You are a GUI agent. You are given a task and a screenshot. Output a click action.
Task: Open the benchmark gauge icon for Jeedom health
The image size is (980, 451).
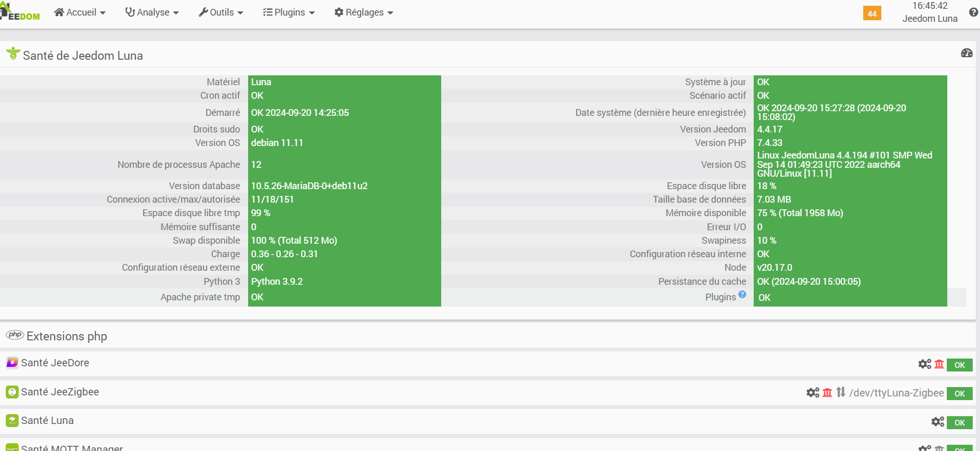point(967,53)
